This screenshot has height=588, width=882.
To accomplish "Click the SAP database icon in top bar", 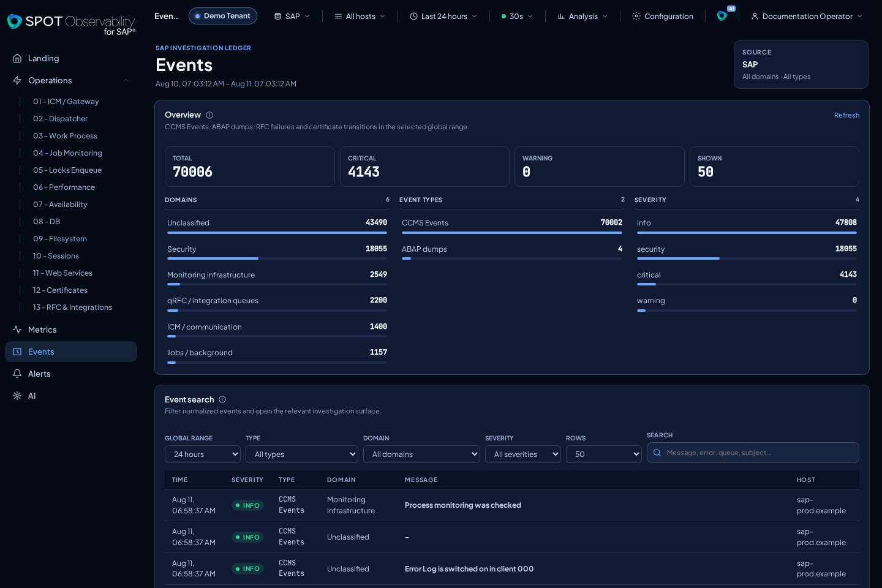I will (277, 16).
